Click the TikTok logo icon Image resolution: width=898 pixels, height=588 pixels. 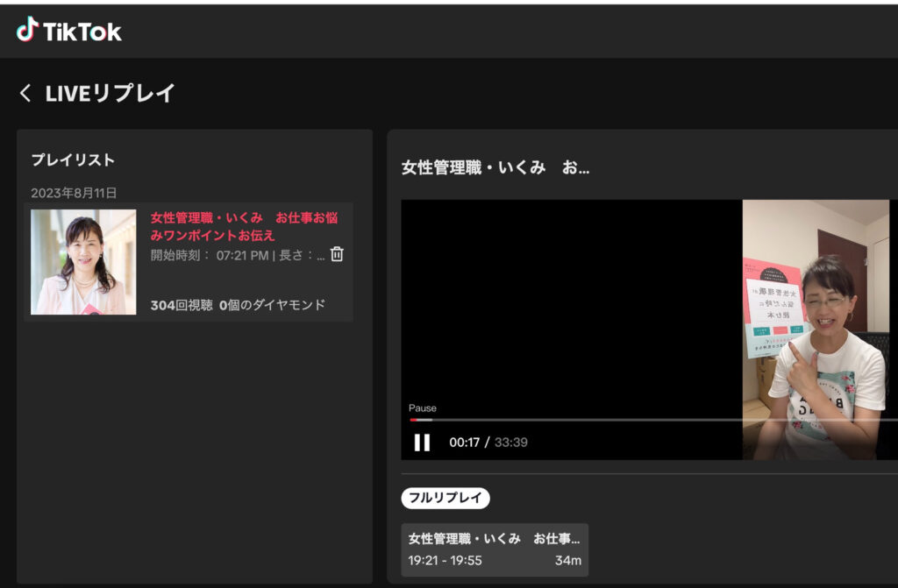tap(27, 30)
